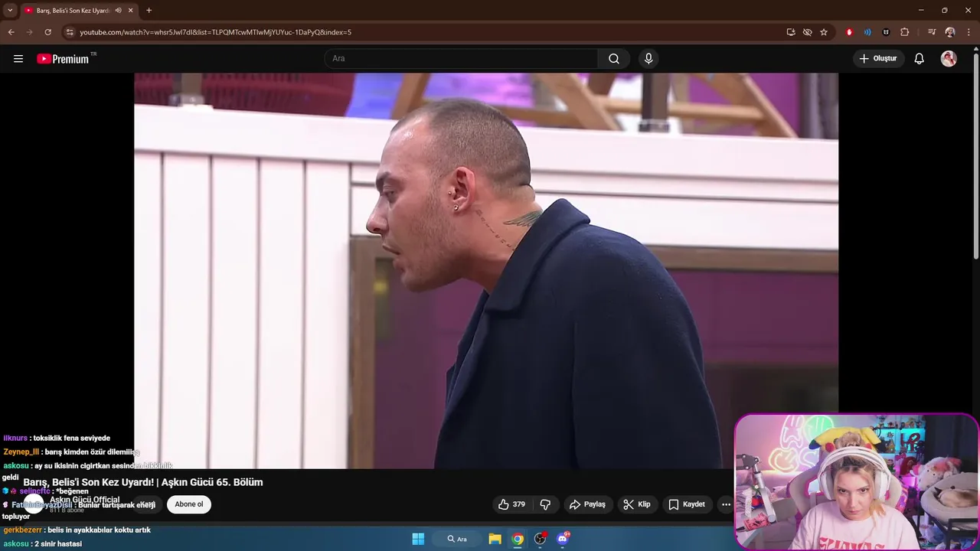
Task: Click the YouTube search field Ara
Action: click(461, 59)
